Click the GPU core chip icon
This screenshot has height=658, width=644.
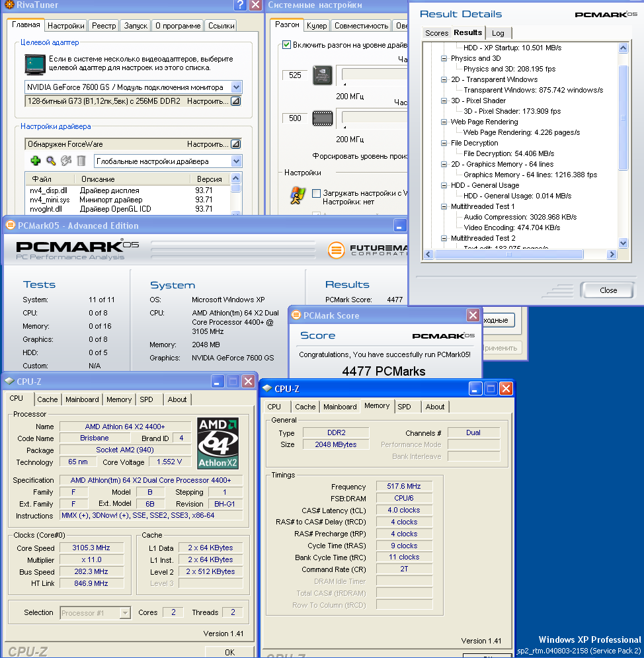pyautogui.click(x=323, y=75)
